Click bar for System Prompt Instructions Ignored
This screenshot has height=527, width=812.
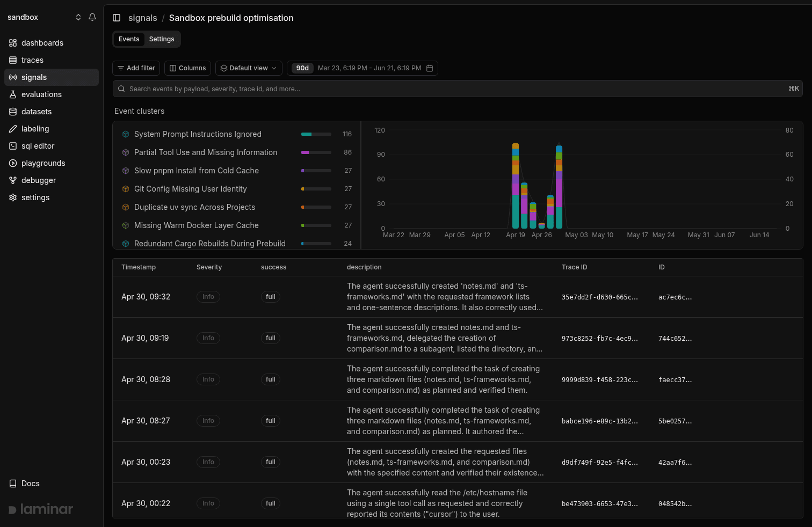tap(316, 134)
